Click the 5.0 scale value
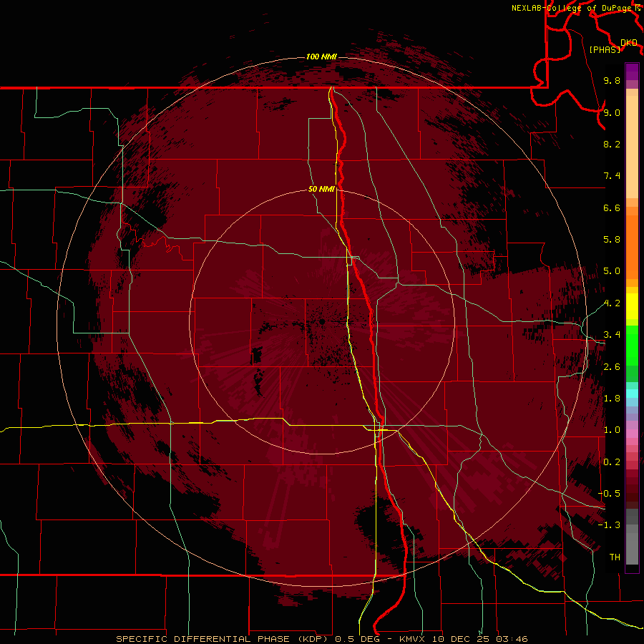 tap(612, 271)
